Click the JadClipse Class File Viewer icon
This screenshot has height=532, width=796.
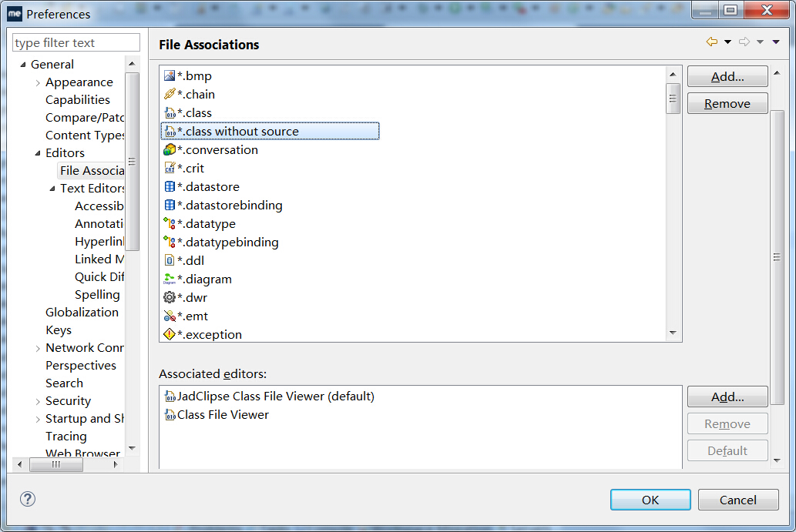tap(170, 397)
